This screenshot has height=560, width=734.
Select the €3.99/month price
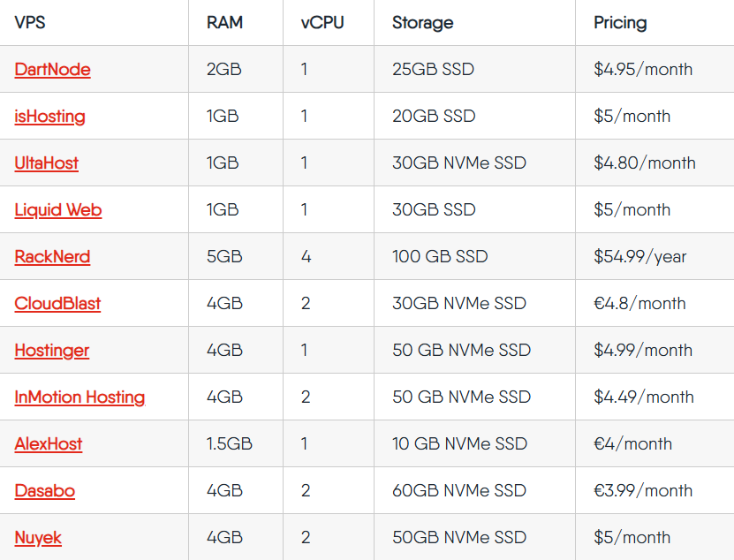[643, 491]
